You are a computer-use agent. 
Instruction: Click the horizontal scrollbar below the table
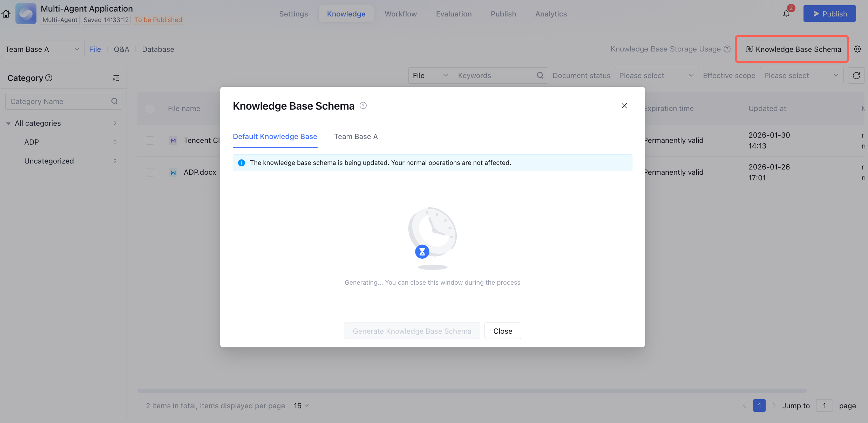coord(472,390)
